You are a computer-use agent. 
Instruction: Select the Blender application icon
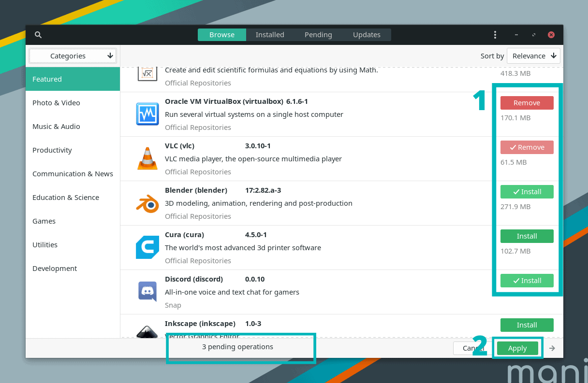click(x=147, y=203)
